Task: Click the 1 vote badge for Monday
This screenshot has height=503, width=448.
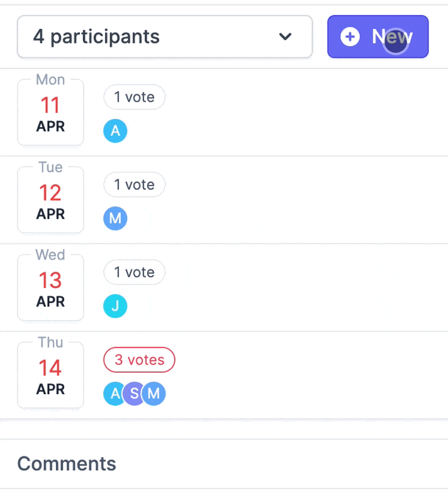Action: click(134, 97)
